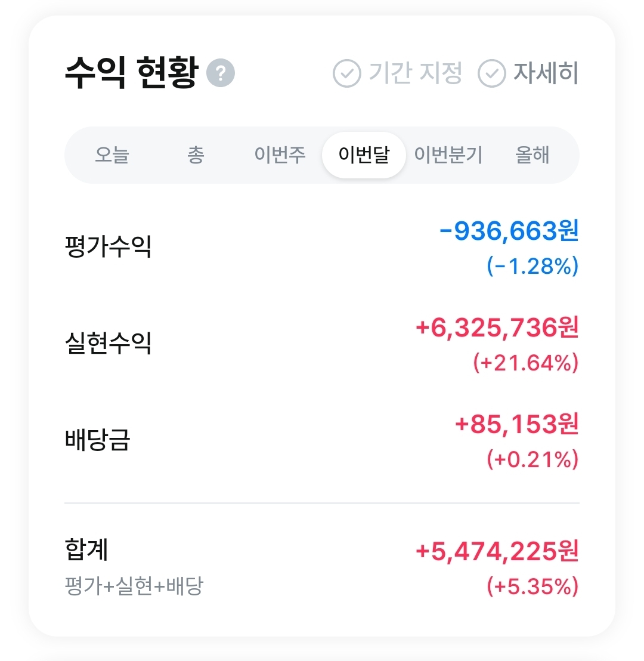Click the 평가+실현+배당 subtitle text
This screenshot has height=661, width=644.
[x=134, y=586]
